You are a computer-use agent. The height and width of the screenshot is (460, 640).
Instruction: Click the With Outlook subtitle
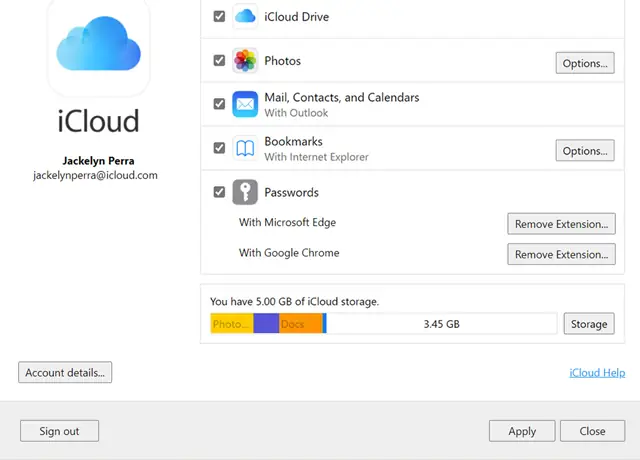tap(296, 113)
